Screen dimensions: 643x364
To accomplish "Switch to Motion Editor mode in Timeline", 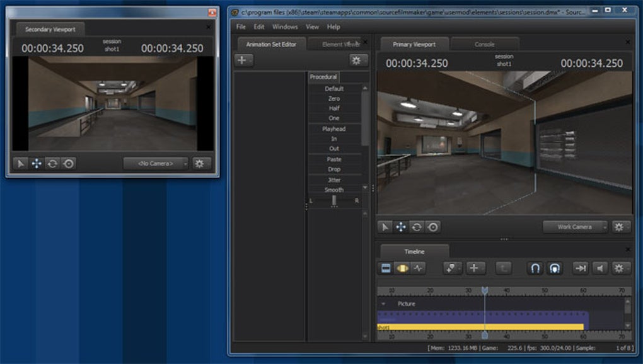I will pos(402,268).
